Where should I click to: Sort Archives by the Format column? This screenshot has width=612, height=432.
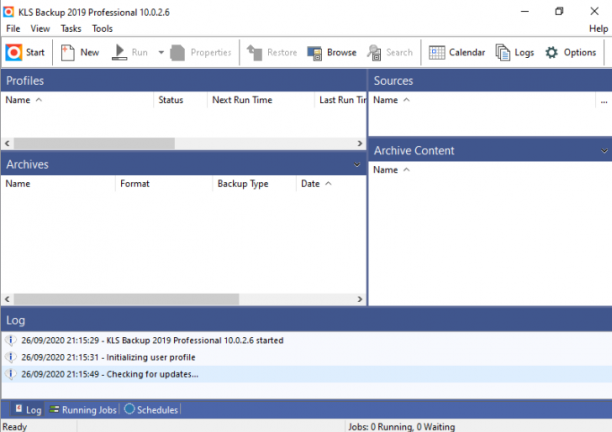164,183
